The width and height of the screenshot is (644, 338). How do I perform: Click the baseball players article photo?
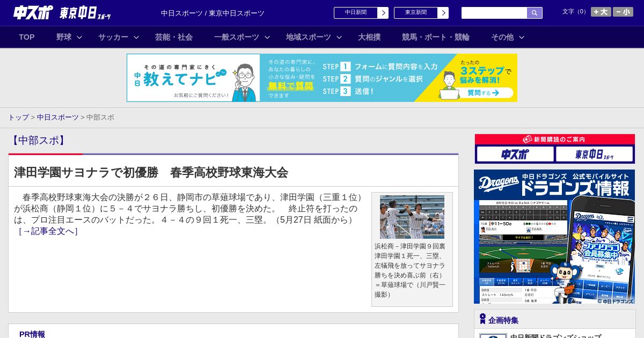(412, 217)
